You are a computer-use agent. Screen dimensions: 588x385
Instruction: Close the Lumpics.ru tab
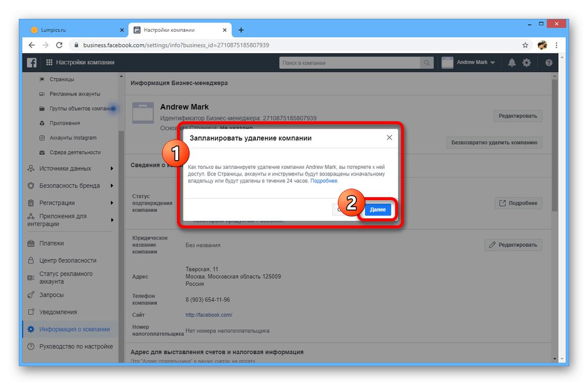click(122, 30)
